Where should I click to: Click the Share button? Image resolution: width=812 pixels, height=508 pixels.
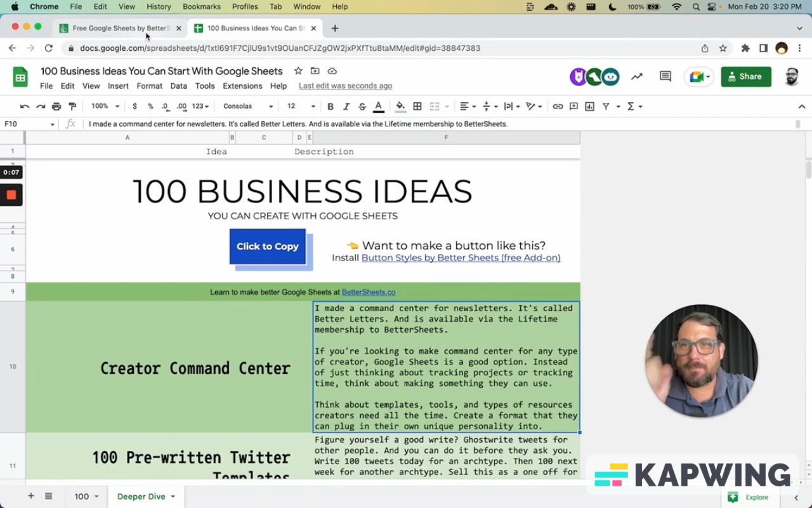(746, 77)
